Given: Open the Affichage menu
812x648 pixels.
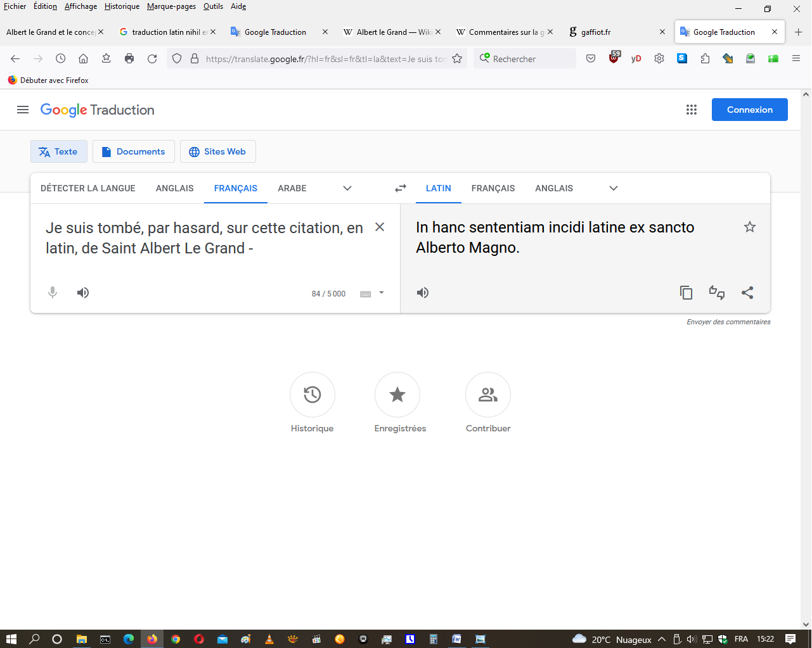Looking at the screenshot, I should [81, 6].
